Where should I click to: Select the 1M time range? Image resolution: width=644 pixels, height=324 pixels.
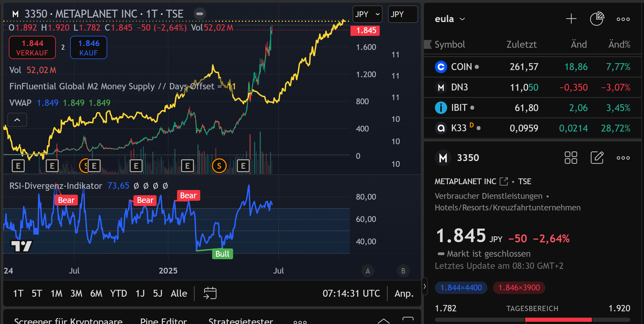pos(56,293)
